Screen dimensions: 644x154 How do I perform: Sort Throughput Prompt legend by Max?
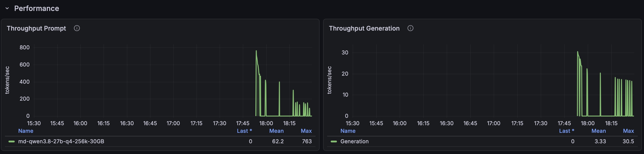point(306,131)
